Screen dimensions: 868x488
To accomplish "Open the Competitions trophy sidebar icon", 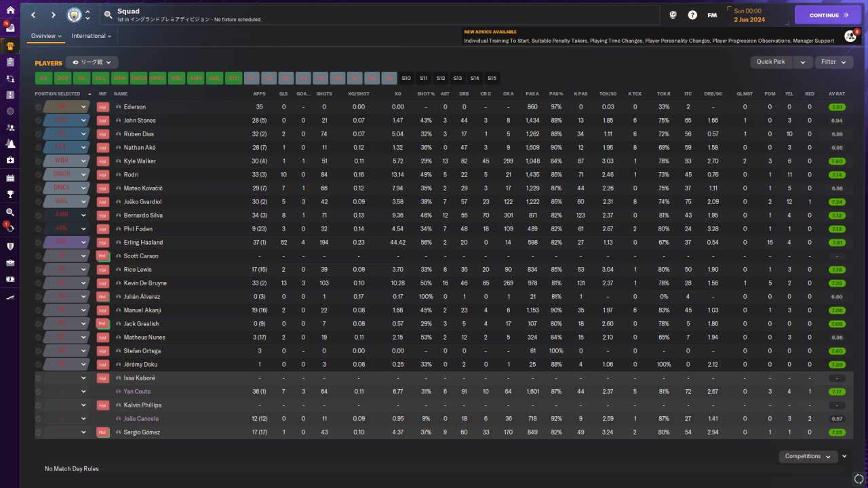I will [9, 194].
